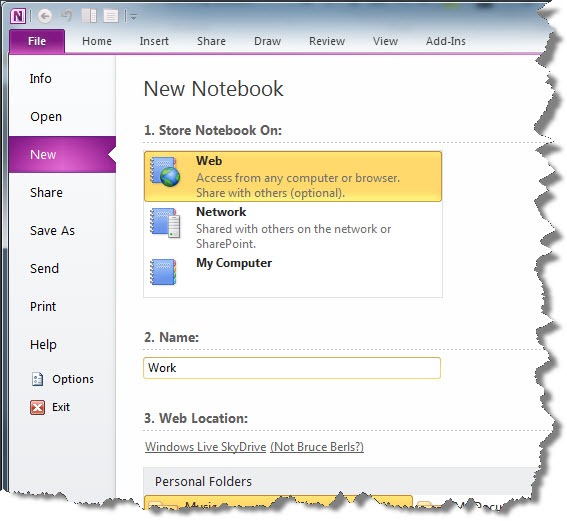
Task: Switch to the Share ribbon tab
Action: (211, 41)
